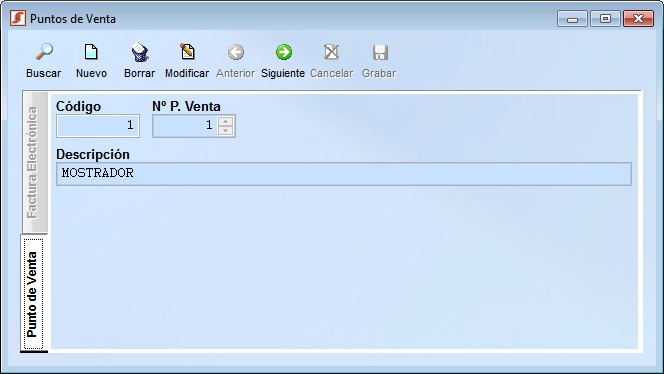Viewport: 664px width, 374px height.
Task: Increase Nº P. Venta with up arrow
Action: 226,121
